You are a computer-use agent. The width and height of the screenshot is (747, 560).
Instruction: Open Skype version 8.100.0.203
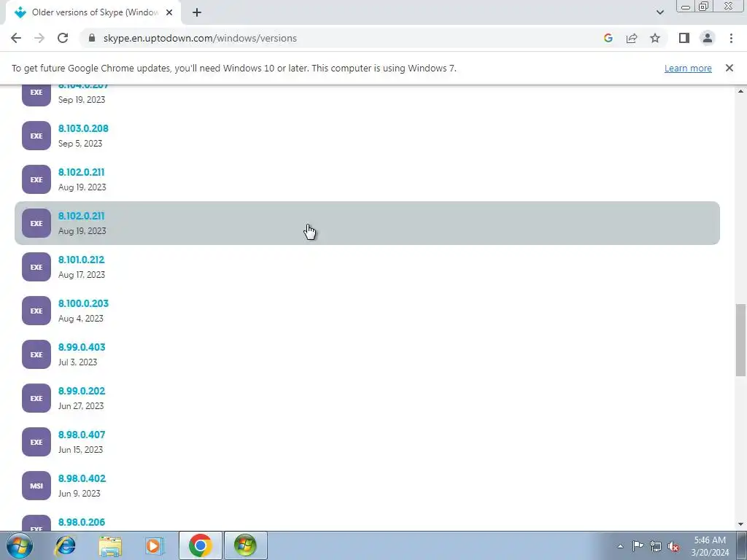pos(83,304)
